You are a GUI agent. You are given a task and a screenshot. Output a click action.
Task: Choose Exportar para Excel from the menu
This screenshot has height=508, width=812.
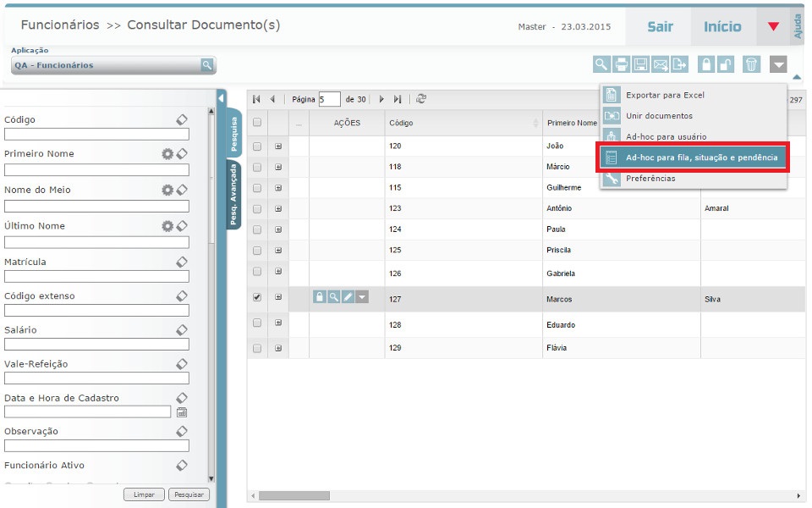click(665, 95)
